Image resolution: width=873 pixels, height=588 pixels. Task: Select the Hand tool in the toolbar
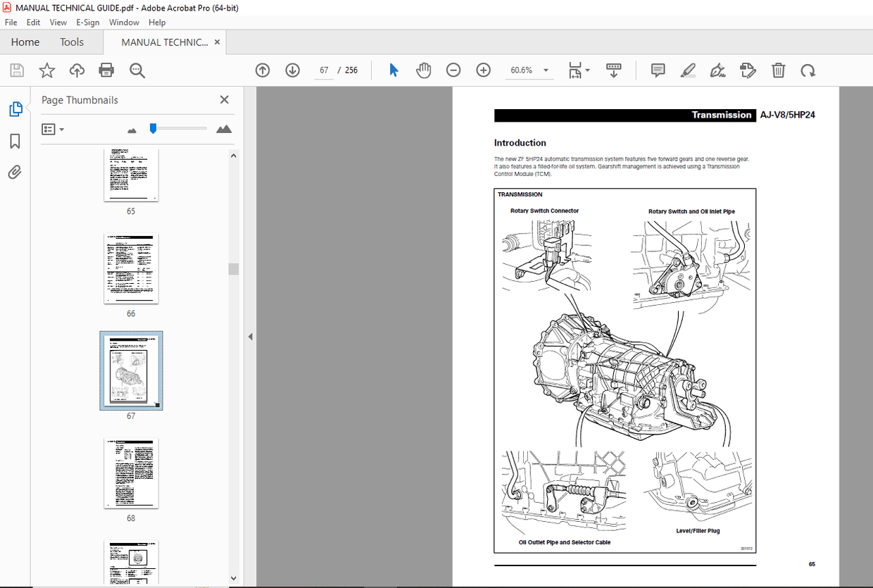click(x=423, y=70)
